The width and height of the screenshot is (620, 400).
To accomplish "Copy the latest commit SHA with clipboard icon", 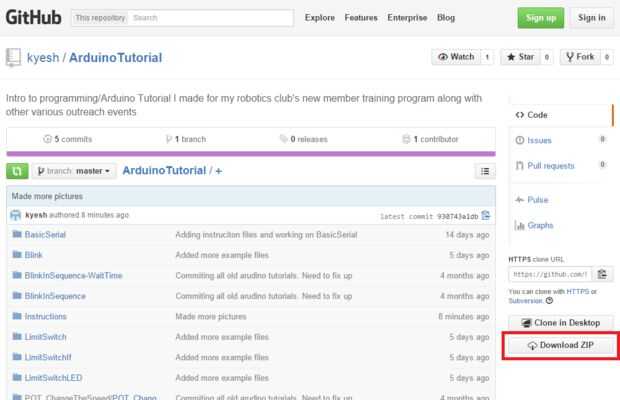I will 486,216.
